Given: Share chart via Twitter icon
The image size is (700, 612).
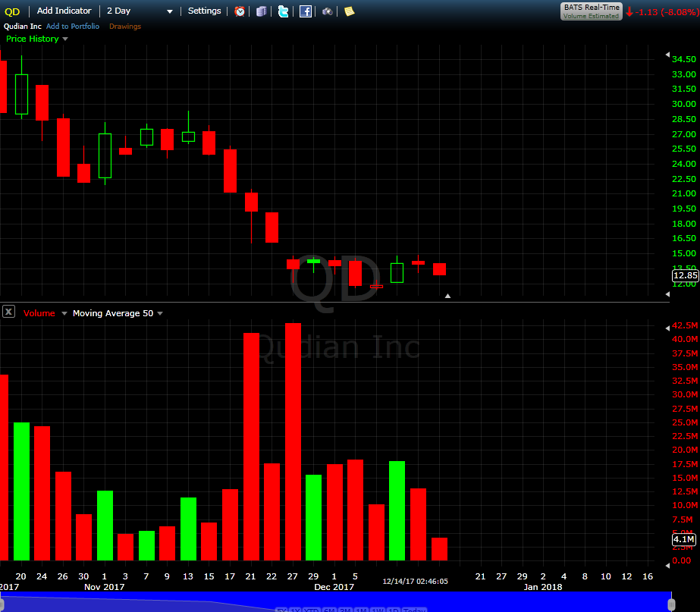Looking at the screenshot, I should pos(283,11).
